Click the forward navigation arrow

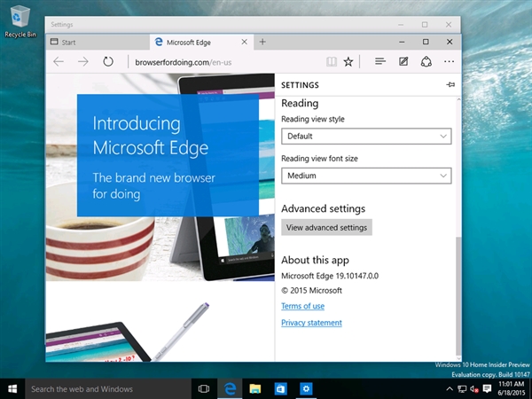click(83, 62)
